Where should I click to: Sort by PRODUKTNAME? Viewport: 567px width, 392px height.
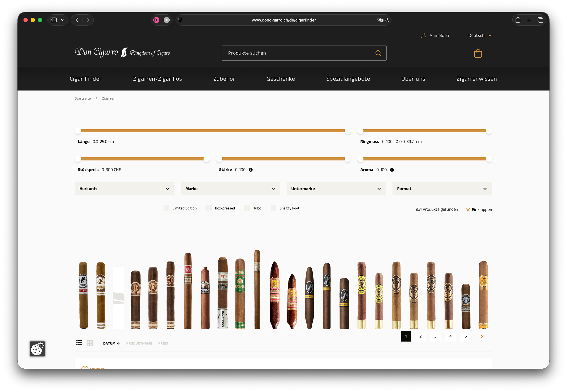pyautogui.click(x=139, y=343)
